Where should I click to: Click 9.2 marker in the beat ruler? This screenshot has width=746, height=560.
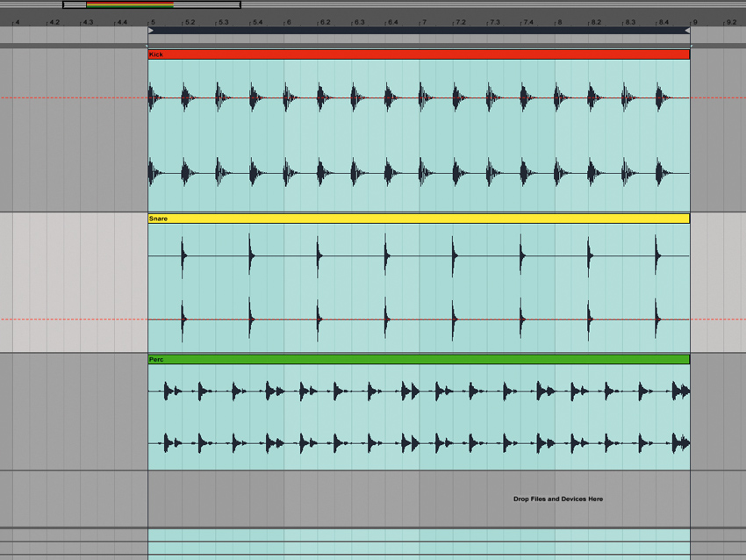click(731, 22)
